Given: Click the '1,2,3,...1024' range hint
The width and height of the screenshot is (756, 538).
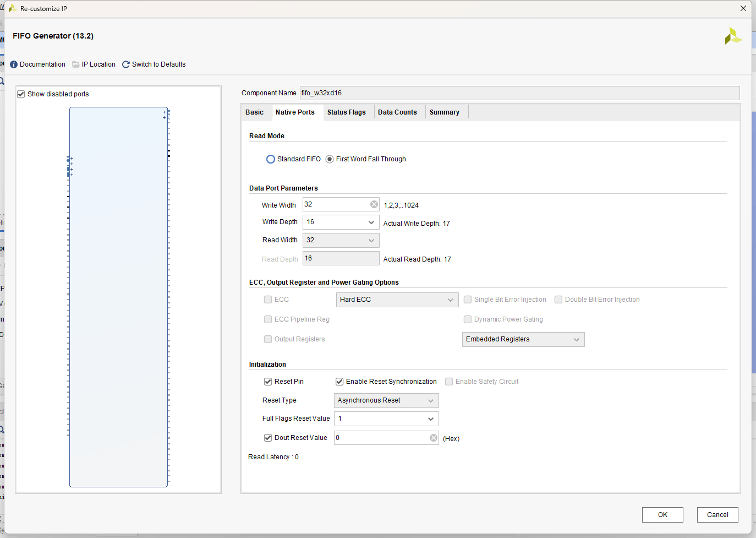Looking at the screenshot, I should [401, 205].
